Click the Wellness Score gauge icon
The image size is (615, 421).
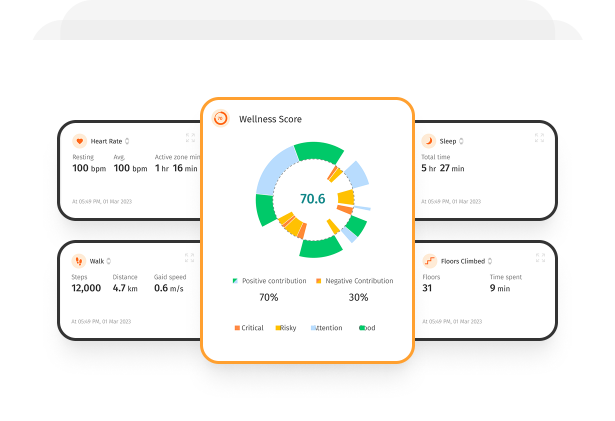221,118
